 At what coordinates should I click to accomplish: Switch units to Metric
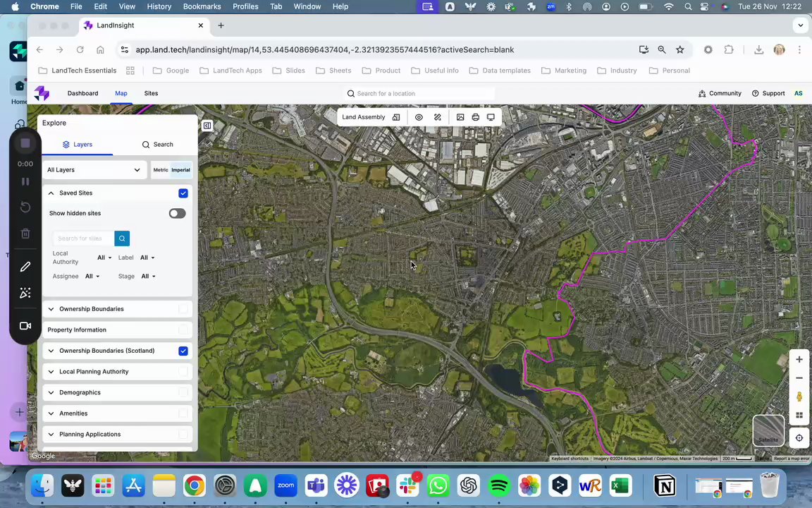pos(161,170)
